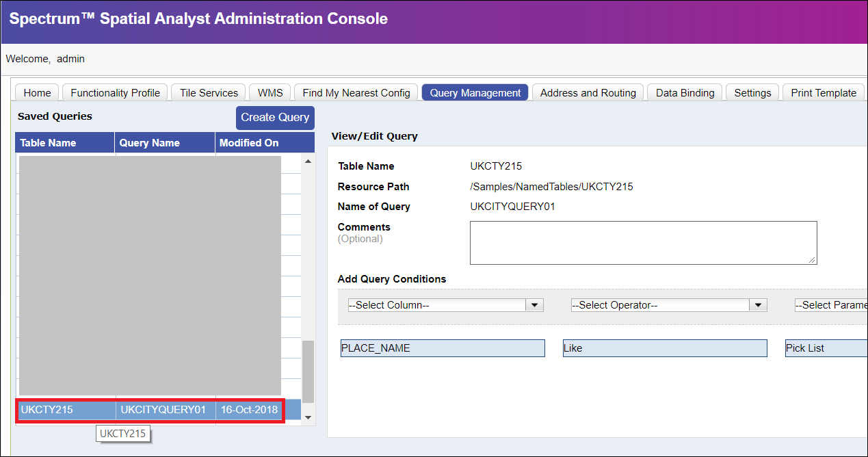Open the Tile Services tab
The height and width of the screenshot is (457, 868).
(209, 92)
